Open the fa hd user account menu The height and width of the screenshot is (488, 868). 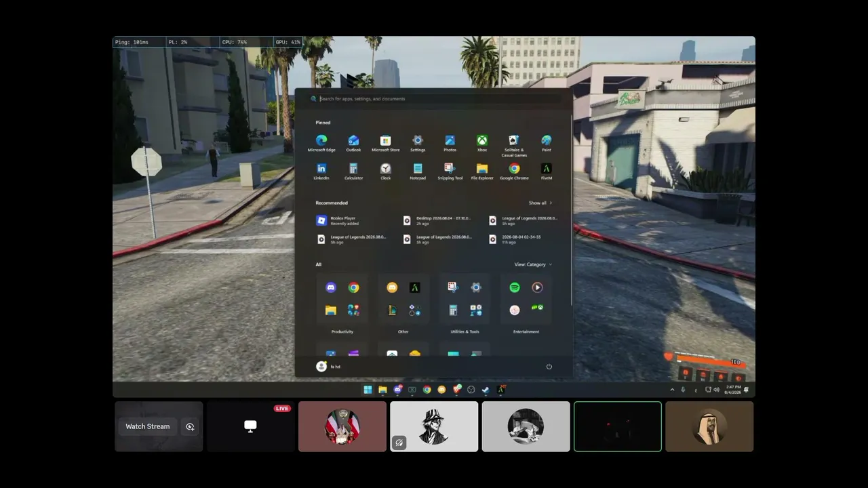329,367
